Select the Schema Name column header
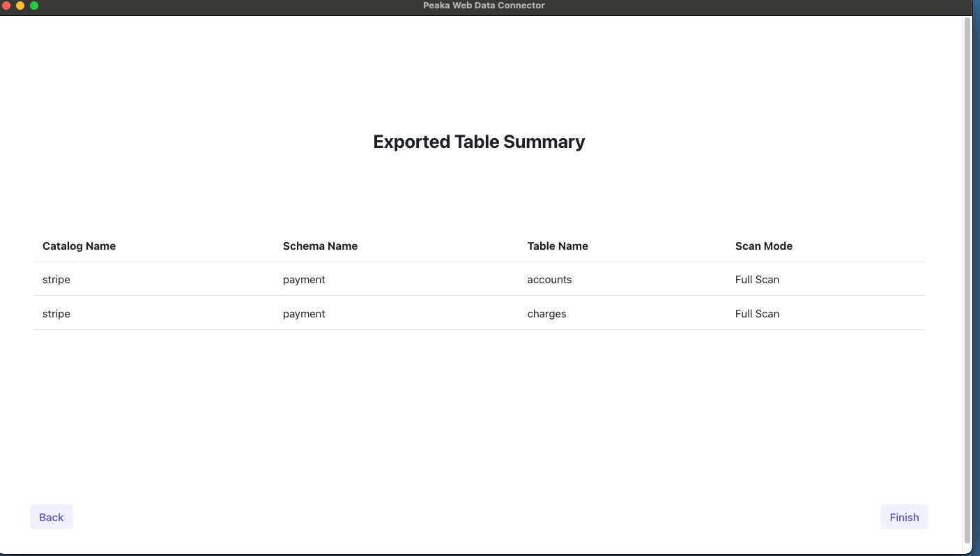 320,246
